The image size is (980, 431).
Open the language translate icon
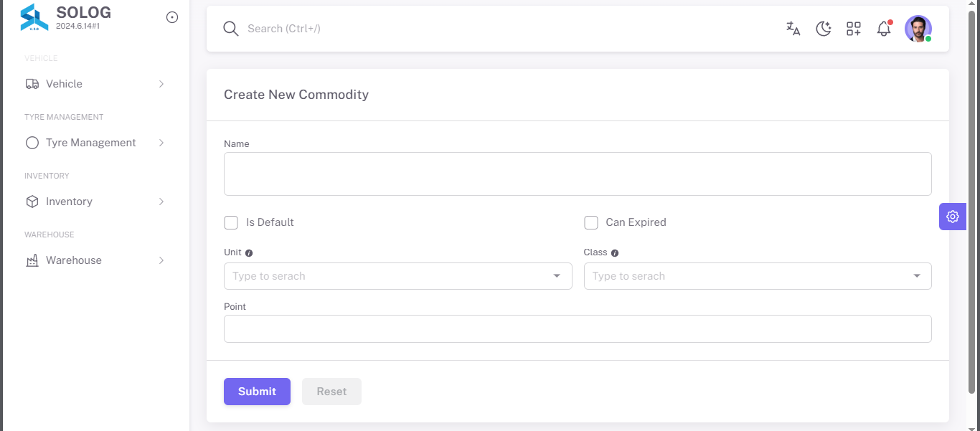coord(793,29)
